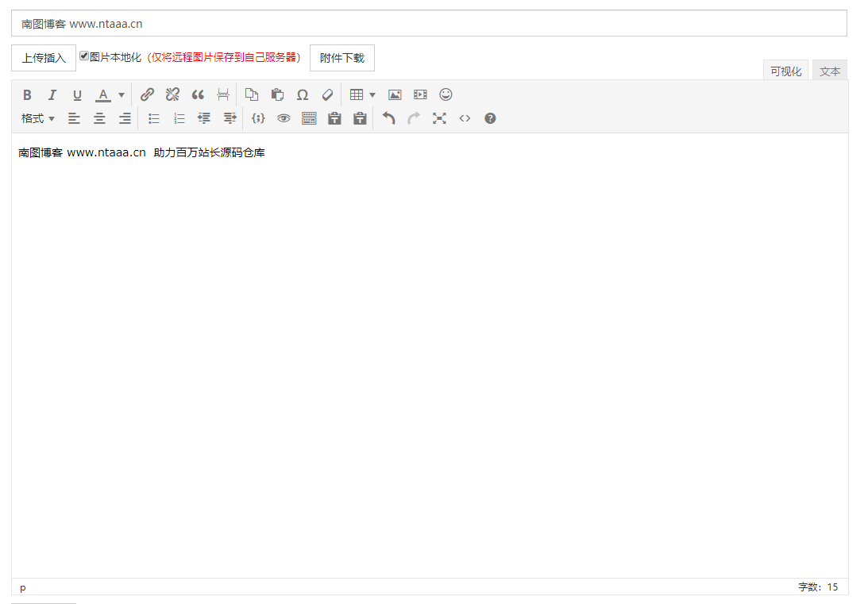This screenshot has height=604, width=868.
Task: Switch to the 可视化 visual tab
Action: click(785, 71)
